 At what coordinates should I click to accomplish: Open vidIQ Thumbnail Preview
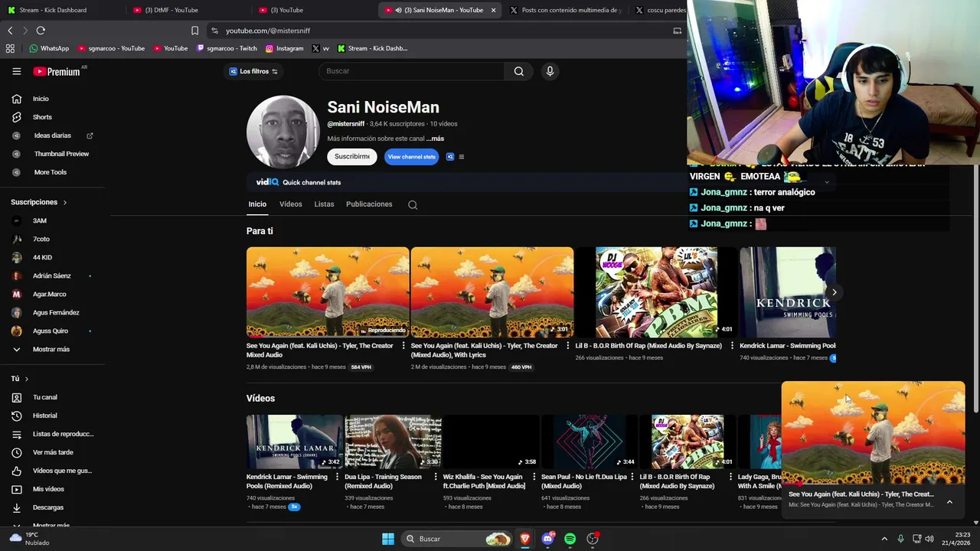(61, 154)
